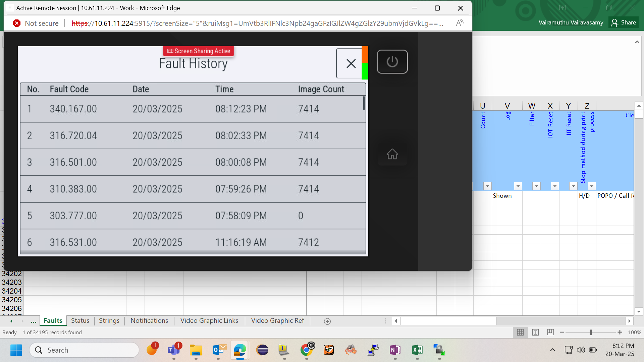The width and height of the screenshot is (644, 362).
Task: Click the home icon in remote panel
Action: (x=392, y=154)
